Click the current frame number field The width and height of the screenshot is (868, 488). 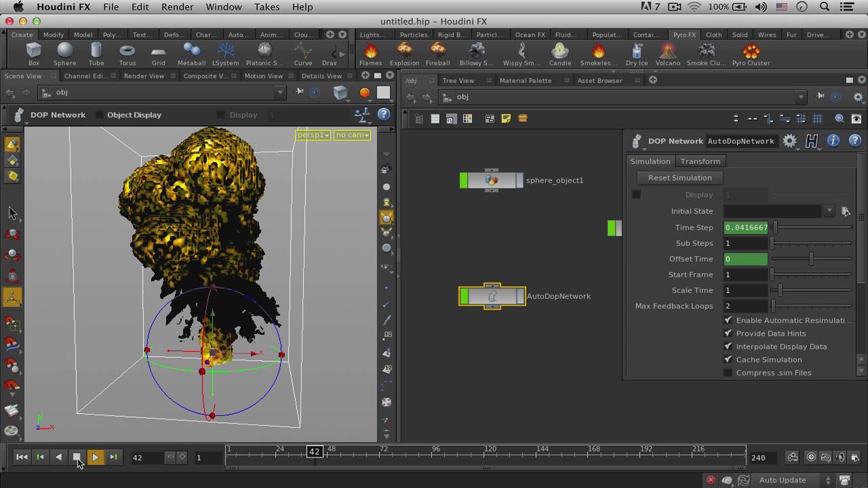[x=147, y=457]
